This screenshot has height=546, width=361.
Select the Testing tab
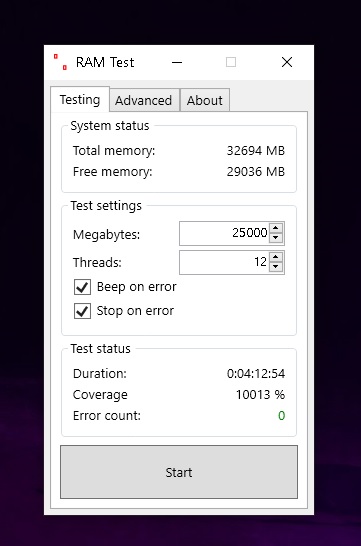tap(80, 100)
